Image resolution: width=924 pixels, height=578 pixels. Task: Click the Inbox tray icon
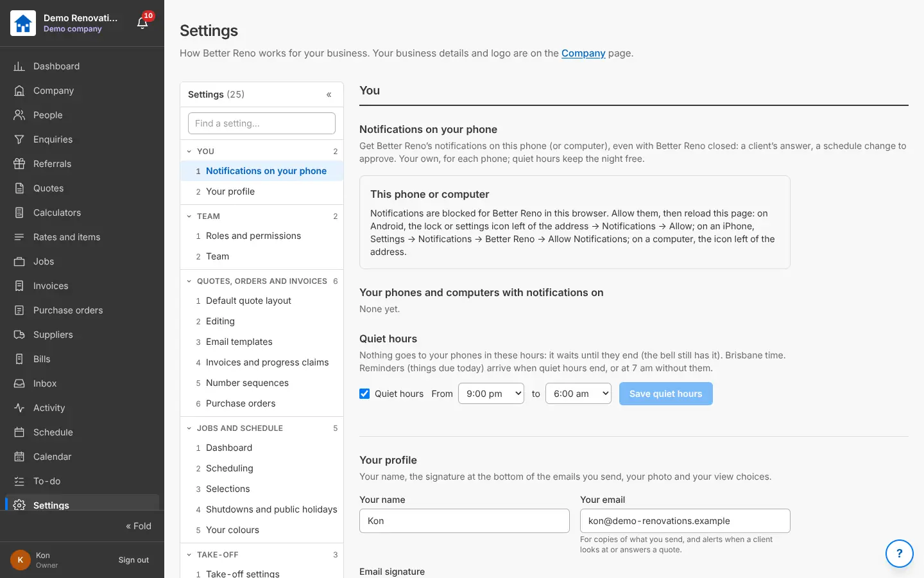point(19,383)
